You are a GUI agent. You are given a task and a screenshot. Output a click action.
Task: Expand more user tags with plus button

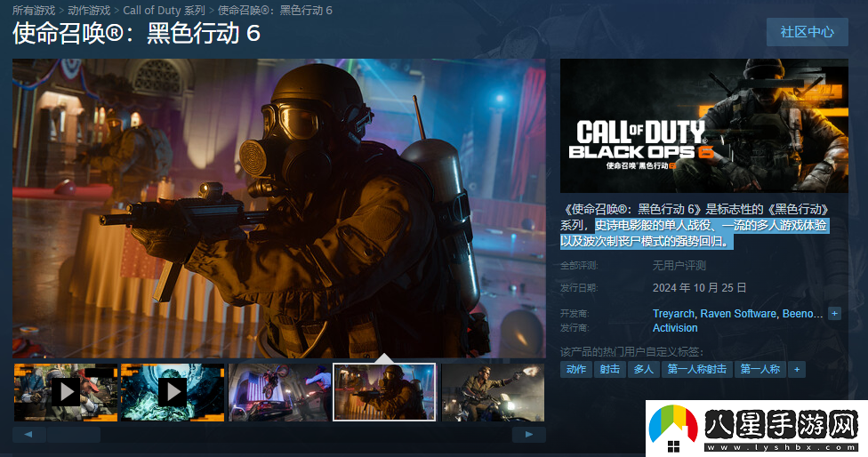coord(797,369)
